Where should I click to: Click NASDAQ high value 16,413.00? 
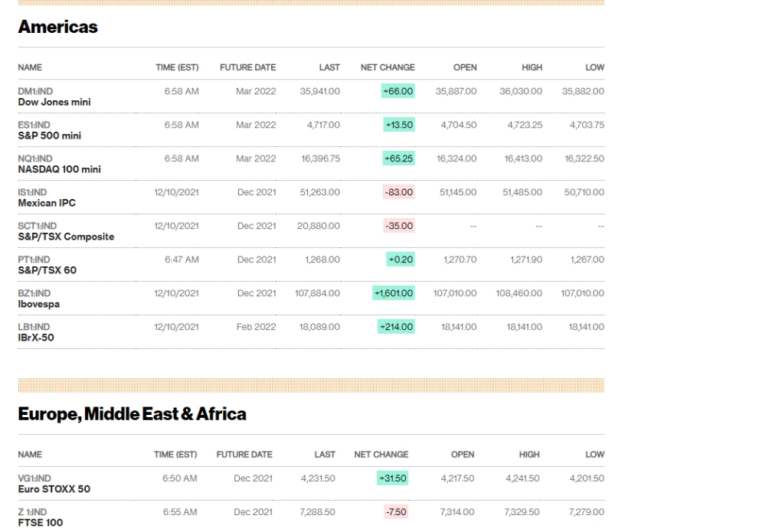coord(523,158)
